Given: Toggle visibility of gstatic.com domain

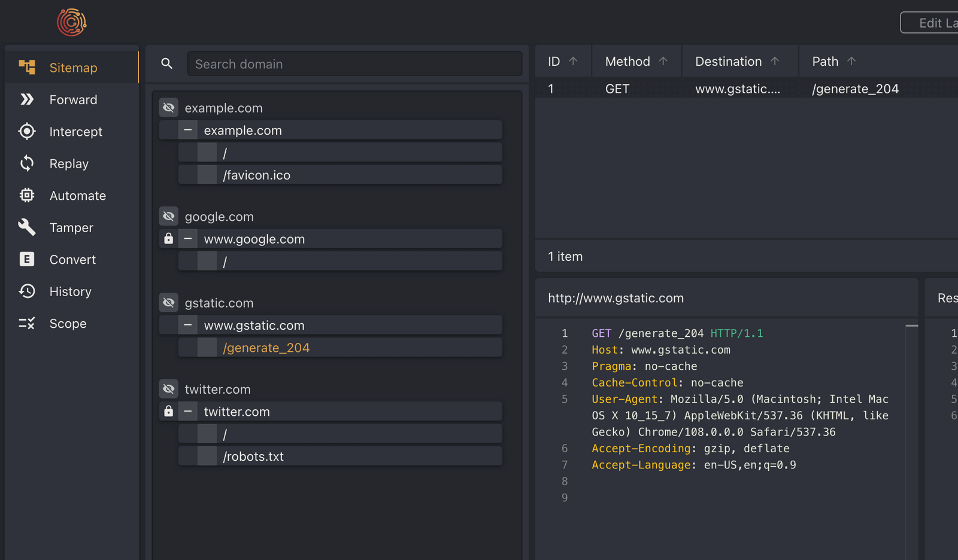Looking at the screenshot, I should (x=169, y=303).
